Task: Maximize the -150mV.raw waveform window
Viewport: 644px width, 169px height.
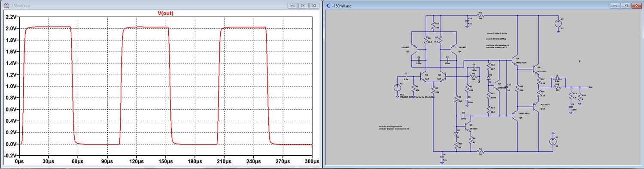Action: [x=303, y=5]
